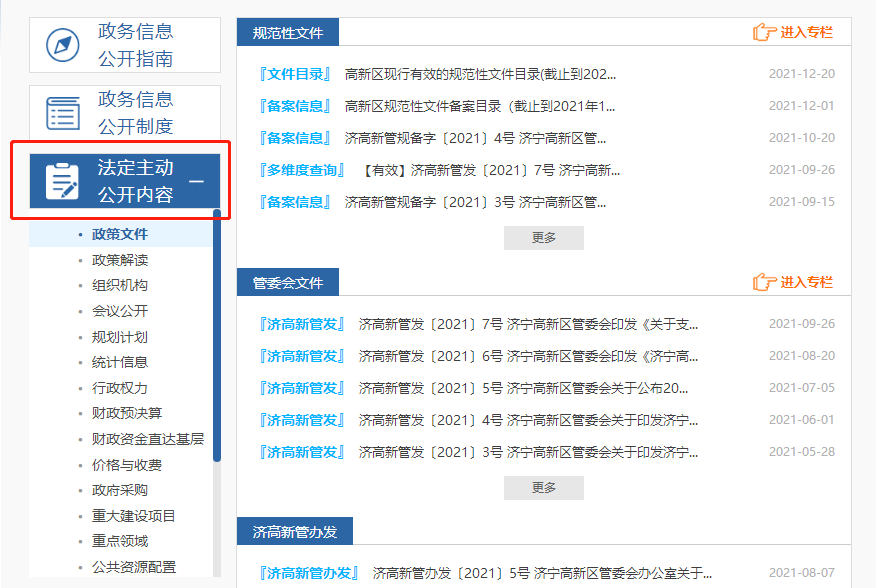Select 行政权力 in the sidebar list
The image size is (876, 588).
click(120, 388)
